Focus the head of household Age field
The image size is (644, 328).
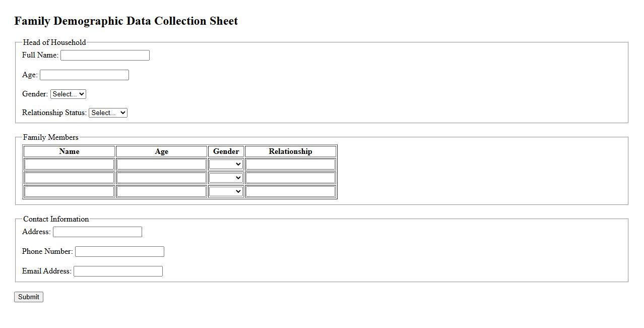coord(84,75)
